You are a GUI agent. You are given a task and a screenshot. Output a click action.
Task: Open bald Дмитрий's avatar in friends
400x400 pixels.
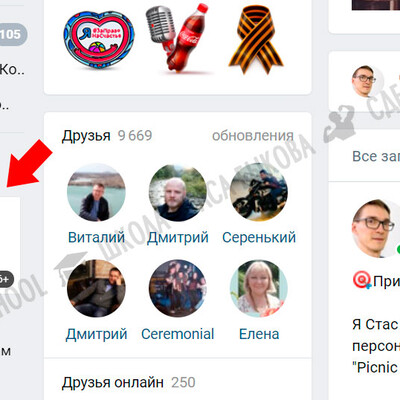click(x=177, y=193)
